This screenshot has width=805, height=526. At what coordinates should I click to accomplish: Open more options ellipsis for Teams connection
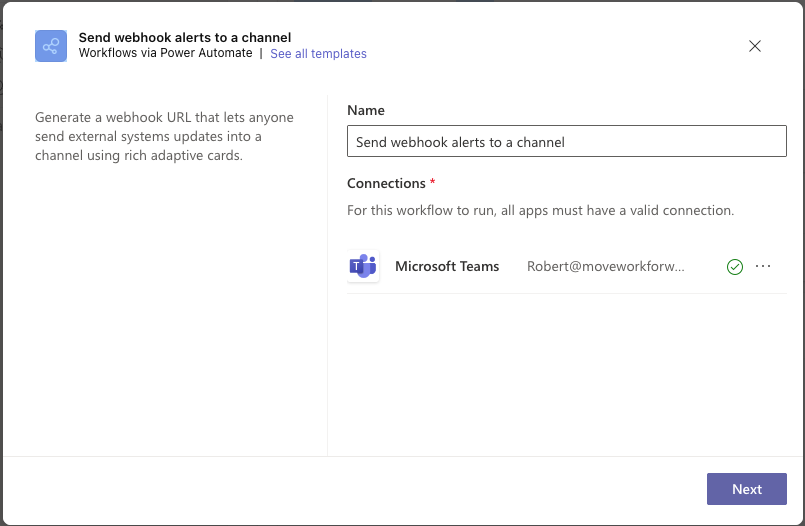[764, 266]
